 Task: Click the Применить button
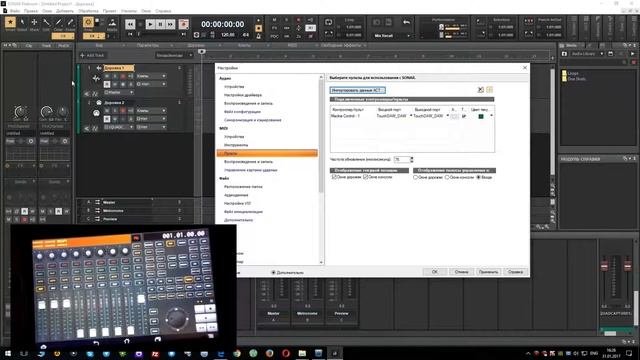(x=489, y=272)
